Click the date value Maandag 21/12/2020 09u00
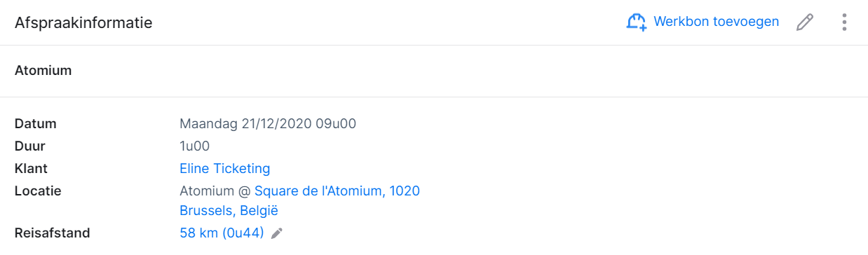 (268, 124)
